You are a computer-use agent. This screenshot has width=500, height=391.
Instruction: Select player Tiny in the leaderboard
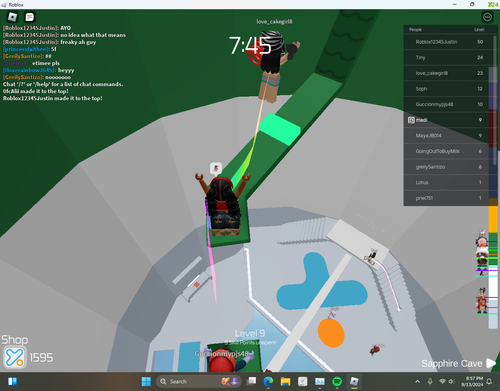tap(446, 58)
